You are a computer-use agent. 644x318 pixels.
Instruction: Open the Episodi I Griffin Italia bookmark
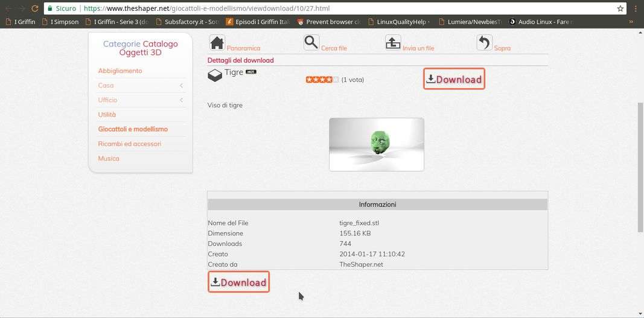point(258,22)
